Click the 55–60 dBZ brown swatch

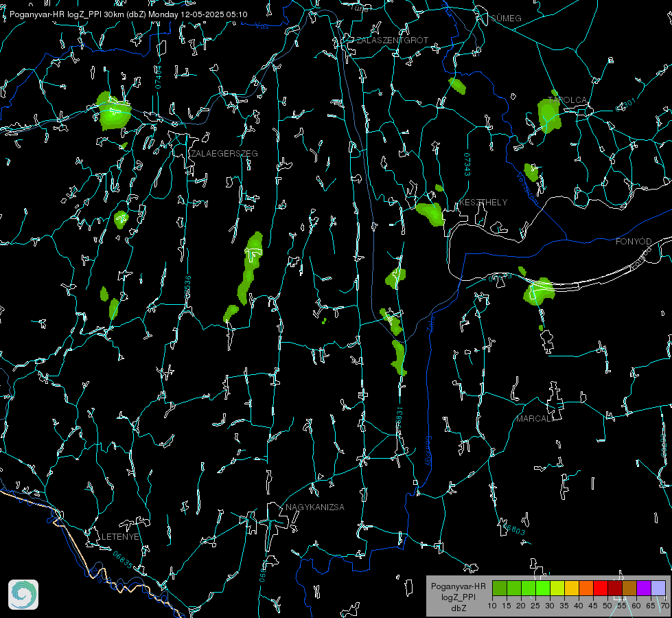[x=629, y=588]
